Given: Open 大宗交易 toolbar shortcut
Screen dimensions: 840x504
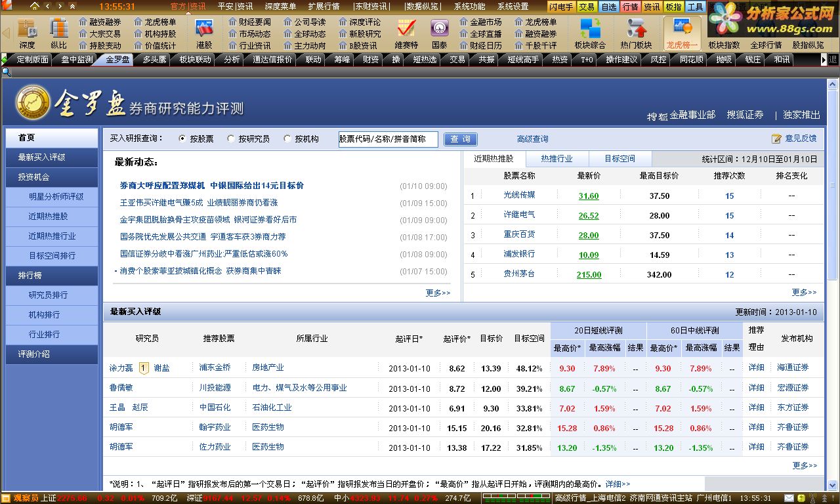Looking at the screenshot, I should (100, 34).
